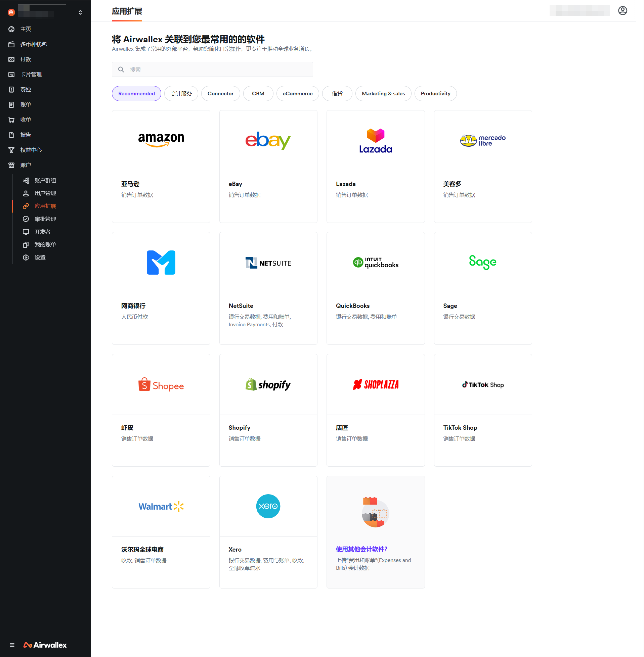Click the 开发者 monitor icon
The width and height of the screenshot is (644, 657).
(x=26, y=232)
